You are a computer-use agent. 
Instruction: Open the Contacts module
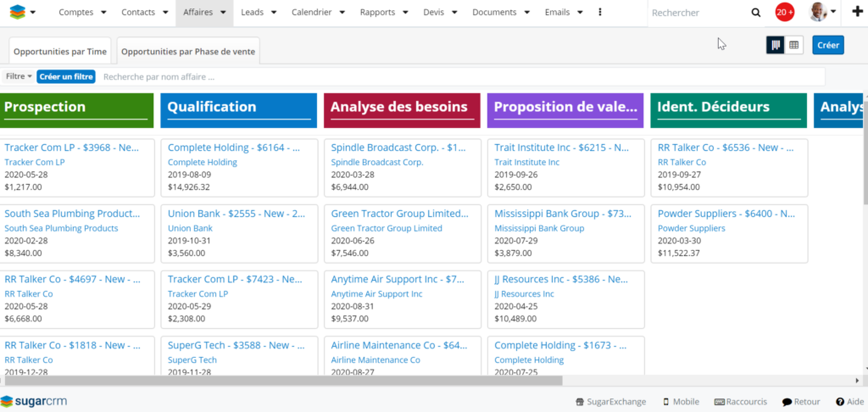click(138, 12)
